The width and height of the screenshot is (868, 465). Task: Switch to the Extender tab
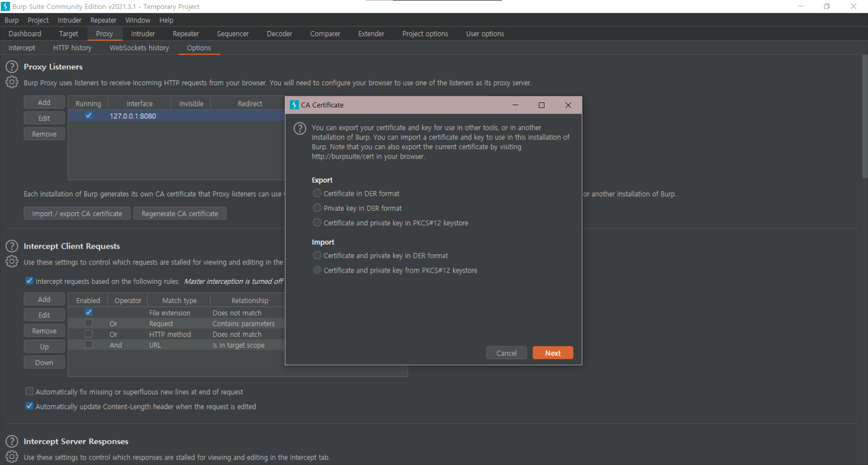tap(371, 34)
